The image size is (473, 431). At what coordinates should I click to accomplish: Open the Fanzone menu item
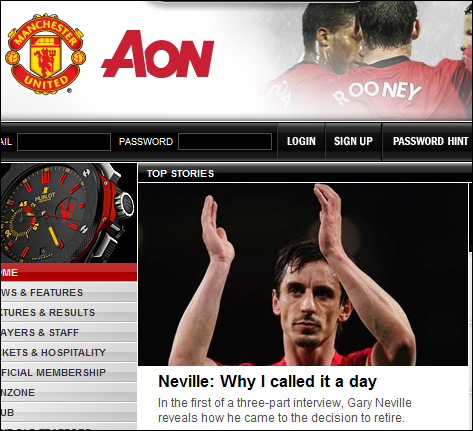(x=68, y=392)
